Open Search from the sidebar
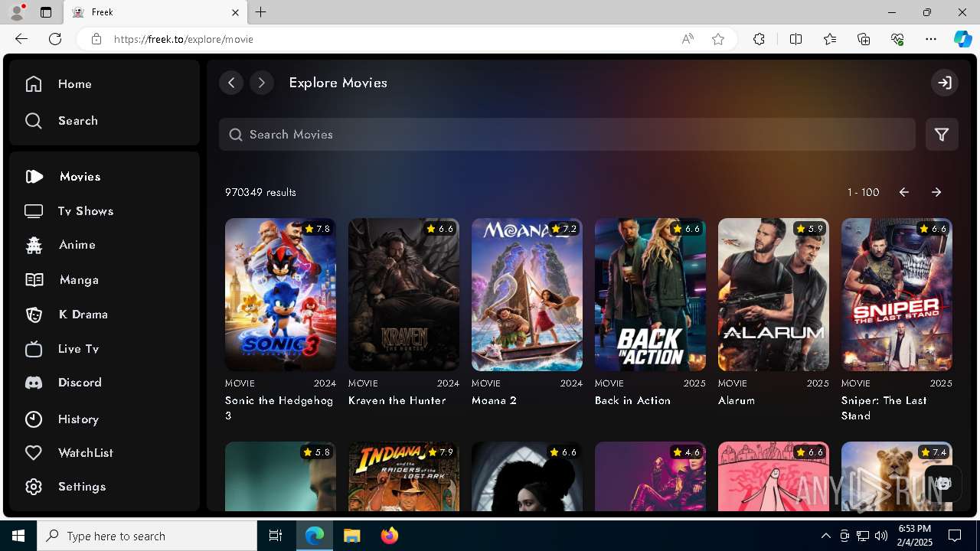This screenshot has height=551, width=980. tap(61, 121)
